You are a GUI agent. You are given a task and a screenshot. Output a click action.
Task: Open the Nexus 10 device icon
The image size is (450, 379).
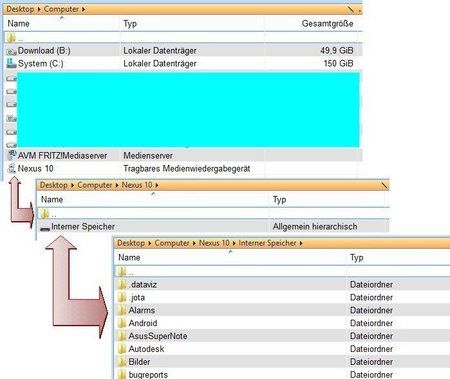(x=12, y=168)
